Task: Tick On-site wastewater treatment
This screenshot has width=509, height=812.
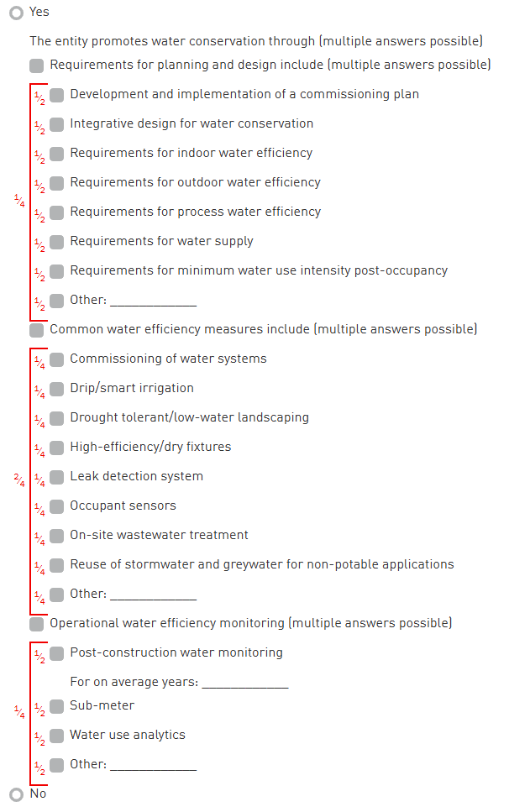Action: pos(56,536)
